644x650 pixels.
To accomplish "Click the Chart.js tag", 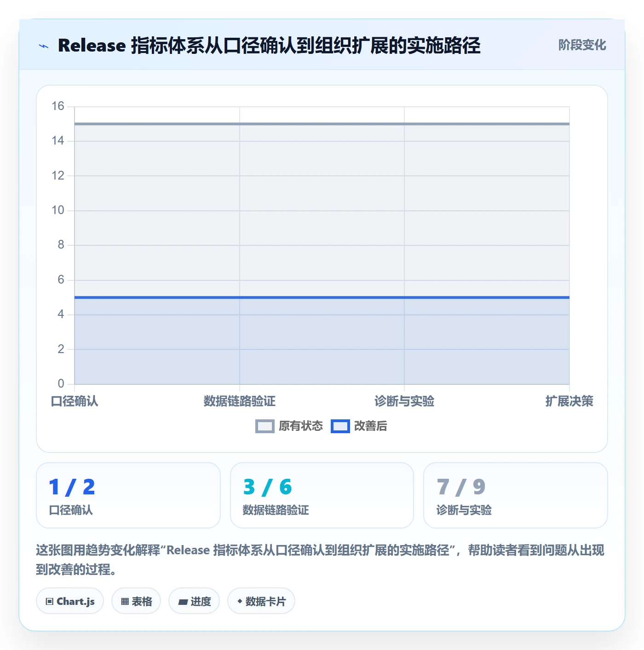I will pos(70,601).
